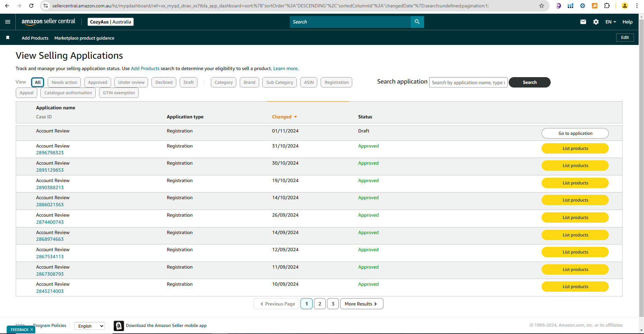Open Program Policies footer link

point(50,326)
